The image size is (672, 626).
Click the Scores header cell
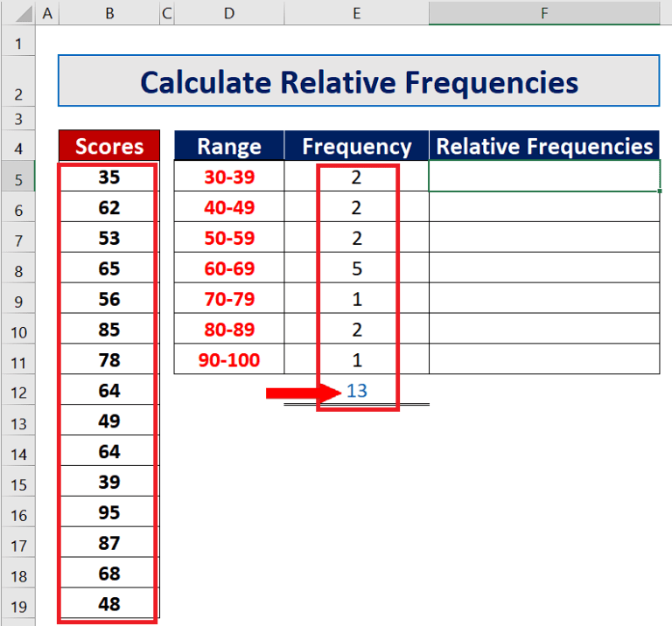tap(109, 146)
